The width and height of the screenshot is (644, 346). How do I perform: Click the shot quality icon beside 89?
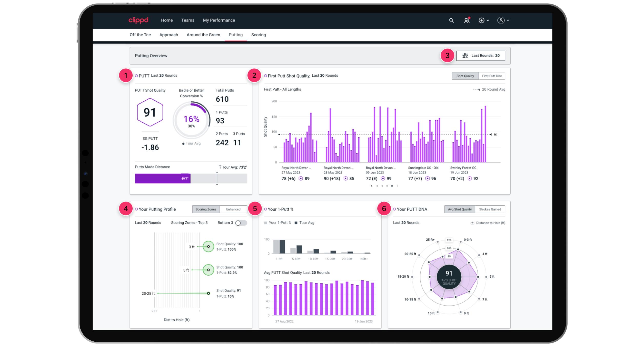(x=301, y=179)
